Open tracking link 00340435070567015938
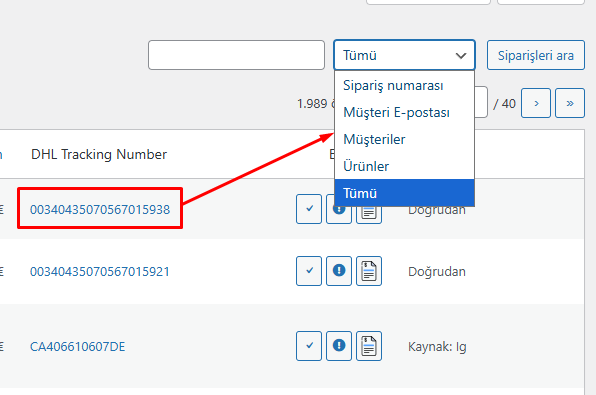Screen dimensions: 596x395 point(100,209)
